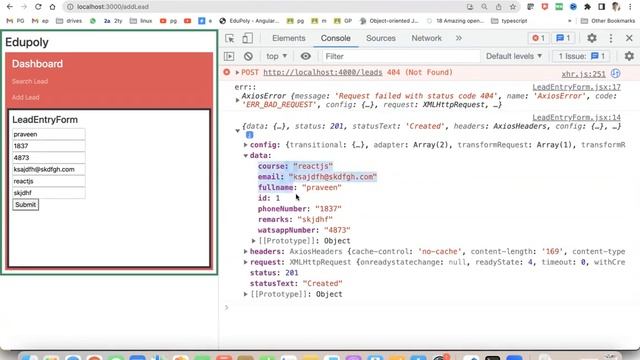Switch to the Sources tab
This screenshot has width=640, height=360.
[381, 38]
